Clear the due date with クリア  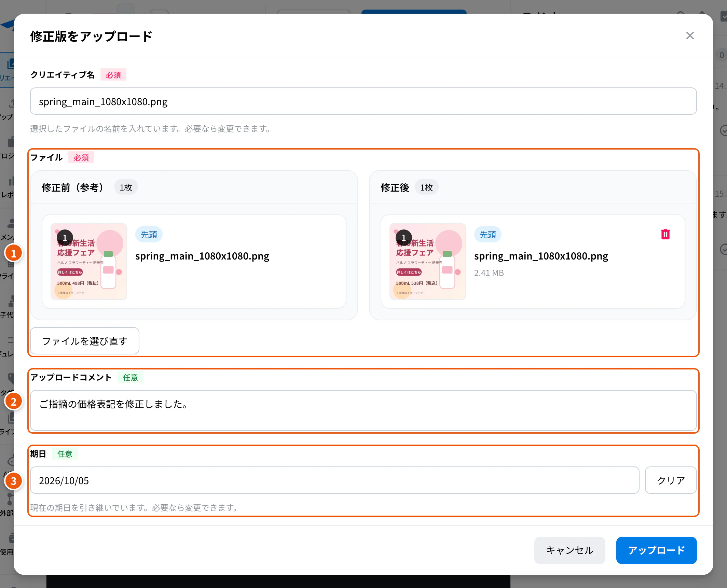click(671, 480)
